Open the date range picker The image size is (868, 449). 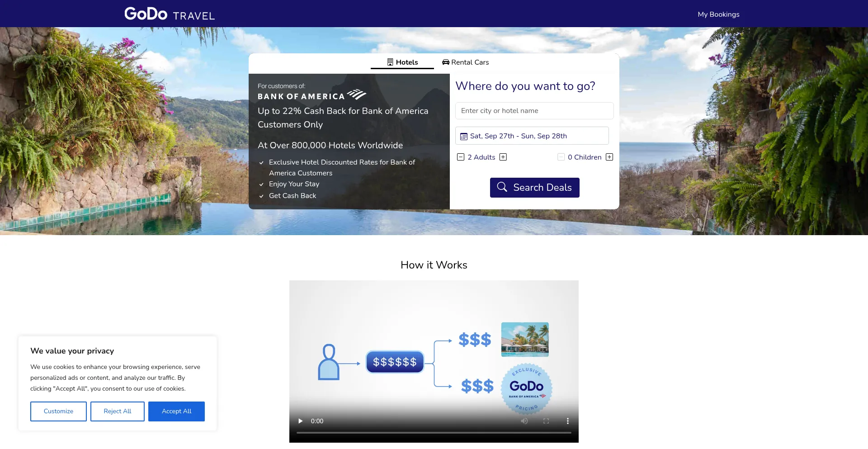point(532,136)
